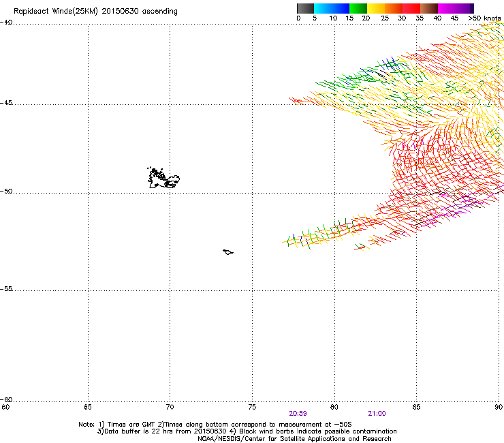
Task: Click the '70' longitude label
Action: tap(170, 407)
